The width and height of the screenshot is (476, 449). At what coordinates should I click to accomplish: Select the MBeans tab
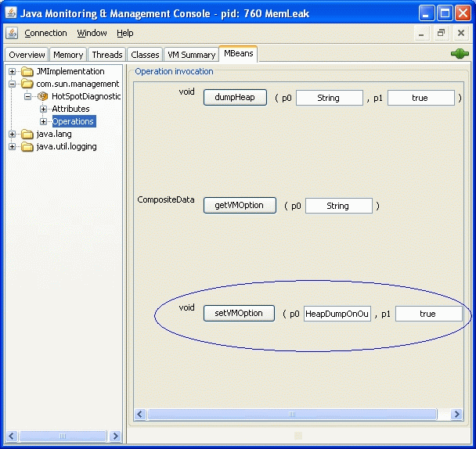238,54
